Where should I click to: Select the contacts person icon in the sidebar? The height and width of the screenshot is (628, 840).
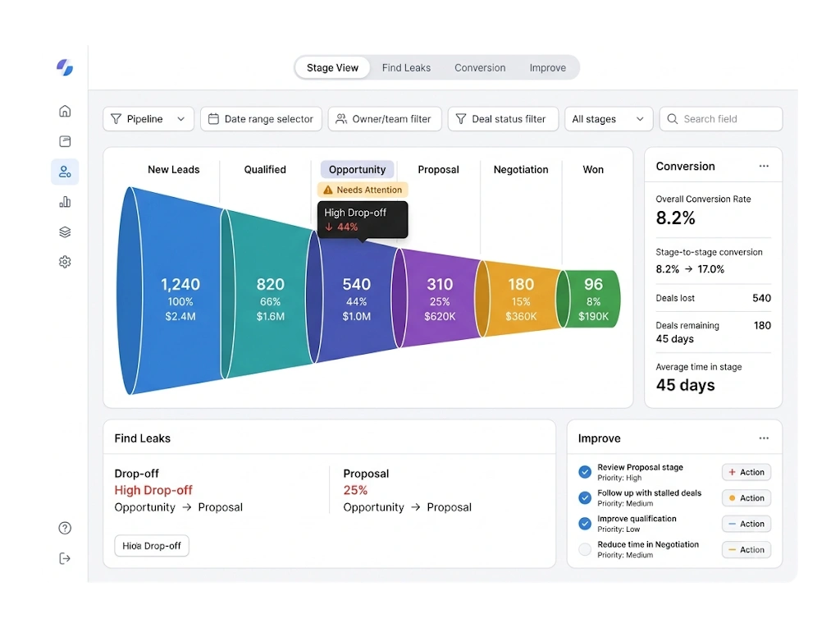point(65,172)
